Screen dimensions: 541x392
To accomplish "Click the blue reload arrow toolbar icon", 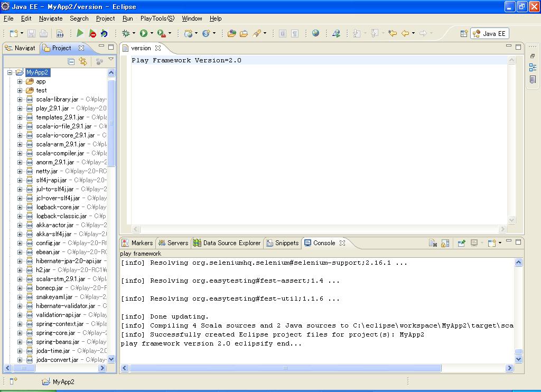I will pyautogui.click(x=104, y=33).
